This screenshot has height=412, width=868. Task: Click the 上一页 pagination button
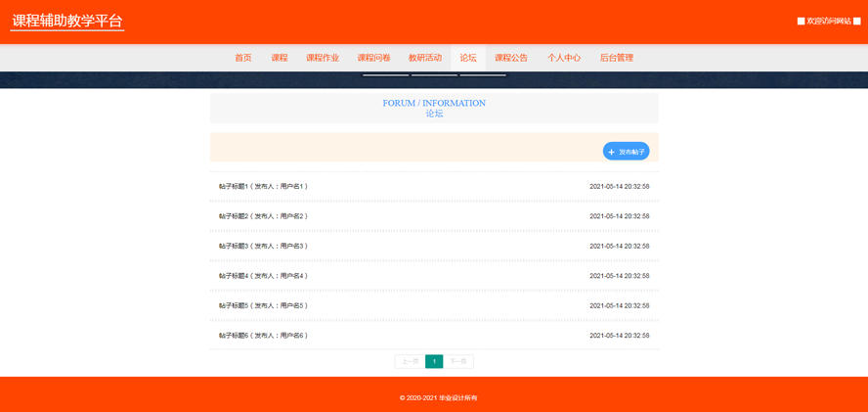tap(410, 361)
